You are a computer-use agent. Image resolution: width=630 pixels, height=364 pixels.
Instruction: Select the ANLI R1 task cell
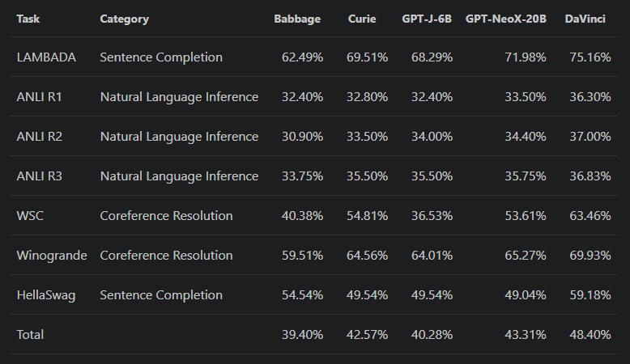point(39,97)
